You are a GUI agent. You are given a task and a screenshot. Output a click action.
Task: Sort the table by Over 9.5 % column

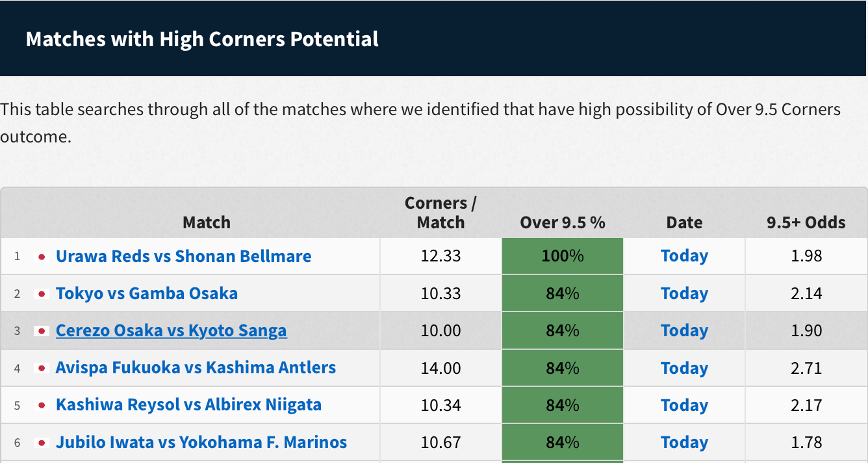[562, 222]
